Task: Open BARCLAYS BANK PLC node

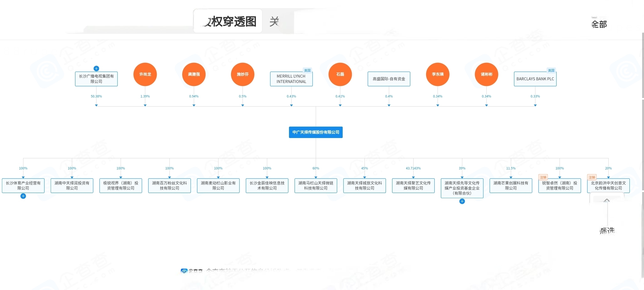Action: tap(535, 79)
